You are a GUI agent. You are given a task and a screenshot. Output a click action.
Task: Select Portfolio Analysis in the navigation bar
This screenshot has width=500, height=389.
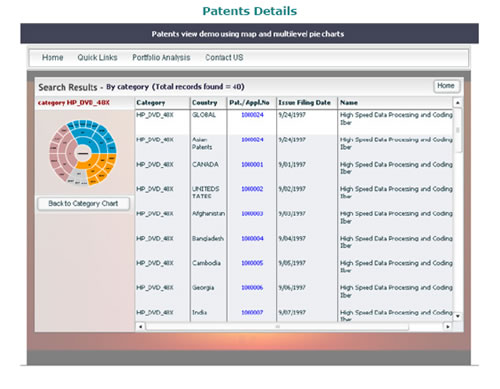coord(161,57)
